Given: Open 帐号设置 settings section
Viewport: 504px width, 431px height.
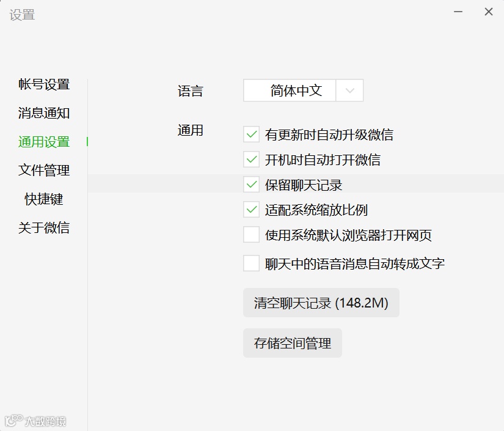Looking at the screenshot, I should point(44,84).
